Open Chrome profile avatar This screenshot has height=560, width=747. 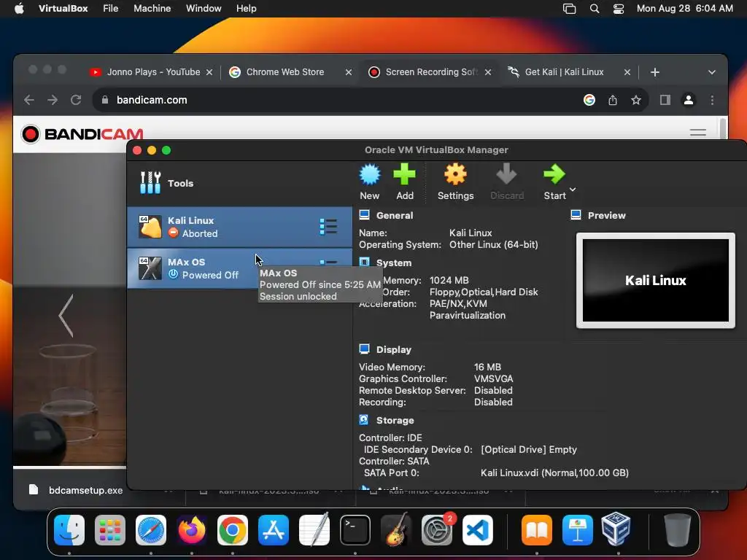click(689, 100)
